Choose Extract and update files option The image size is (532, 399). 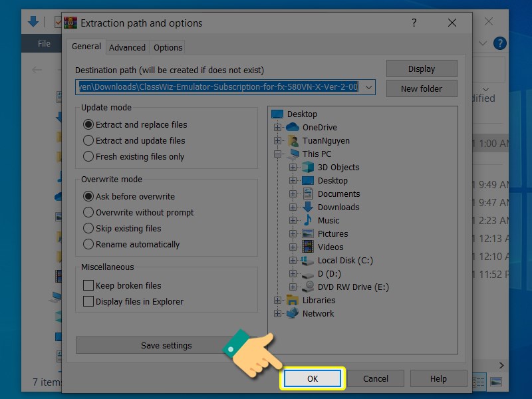point(88,140)
